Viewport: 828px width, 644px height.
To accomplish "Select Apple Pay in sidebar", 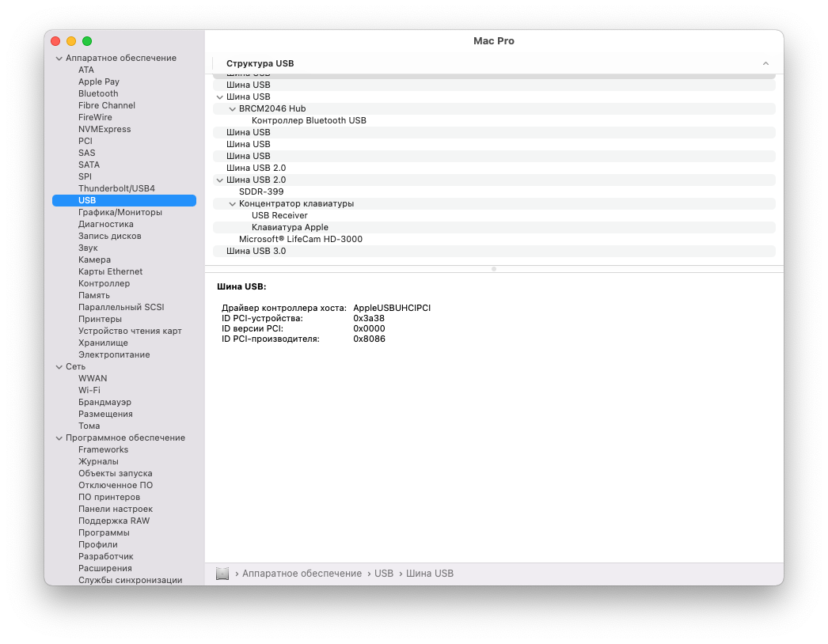I will 99,81.
